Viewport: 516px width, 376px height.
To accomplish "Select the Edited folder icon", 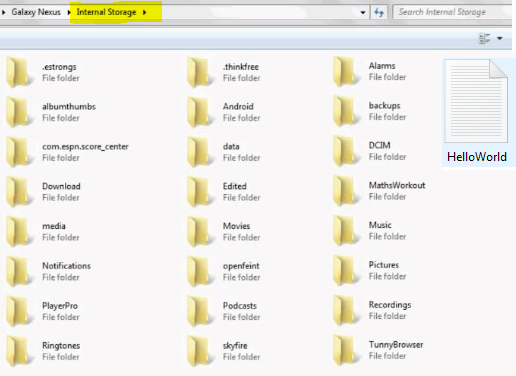I will [201, 192].
